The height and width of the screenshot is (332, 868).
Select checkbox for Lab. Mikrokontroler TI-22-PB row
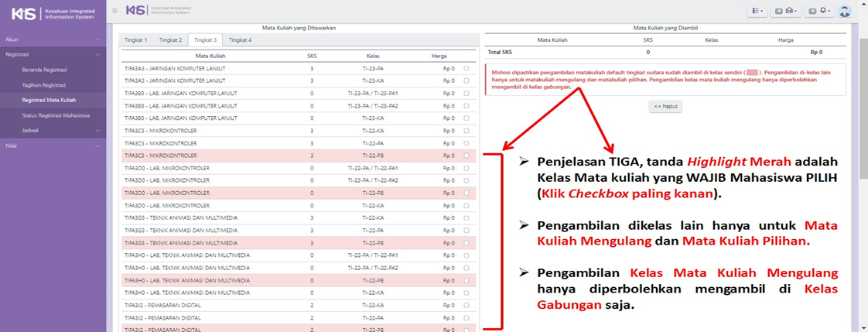466,193
